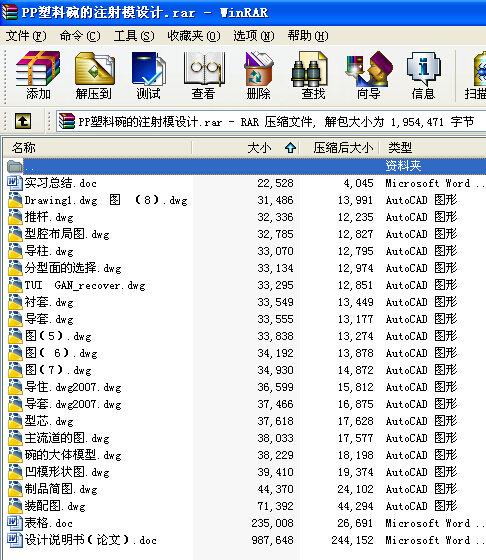Click the 查找 (Find) binoculars icon
Screen dimensions: 486x560
tap(310, 75)
